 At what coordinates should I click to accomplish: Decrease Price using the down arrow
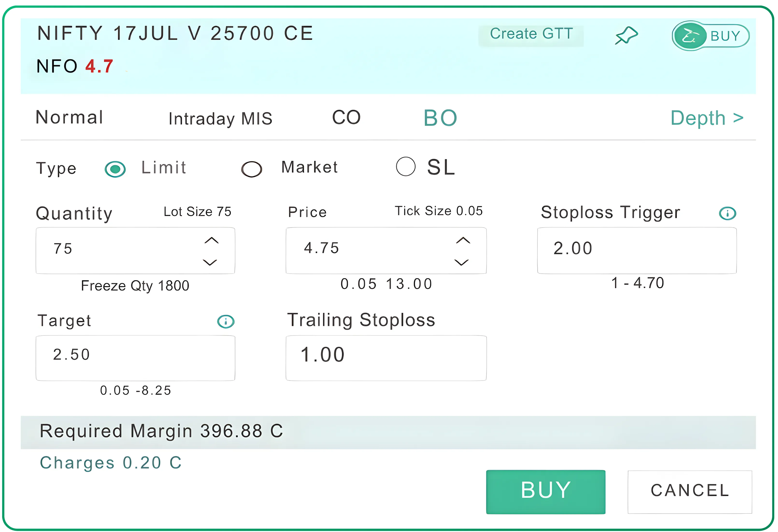tap(462, 263)
